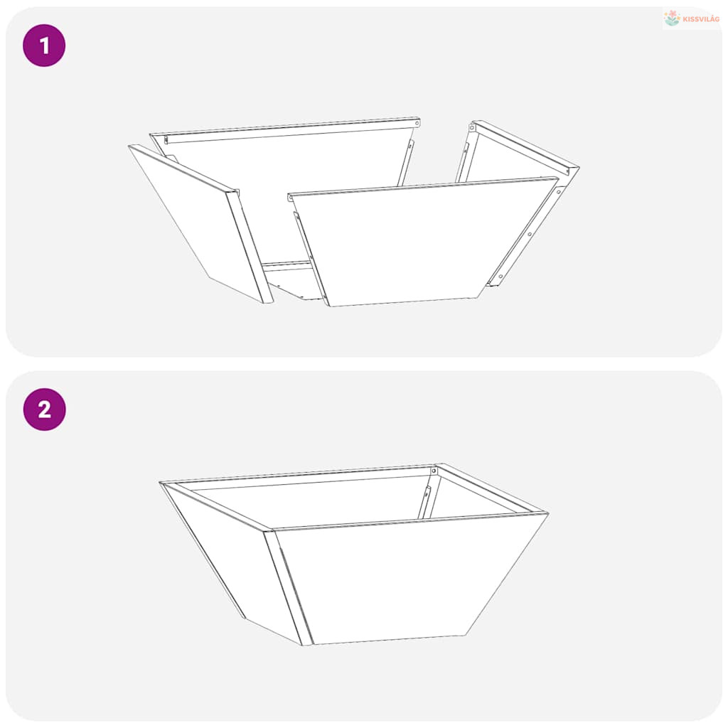Click the front-left corner edge strip of step 2 planter
This screenshot has height=728, width=728.
(289, 588)
